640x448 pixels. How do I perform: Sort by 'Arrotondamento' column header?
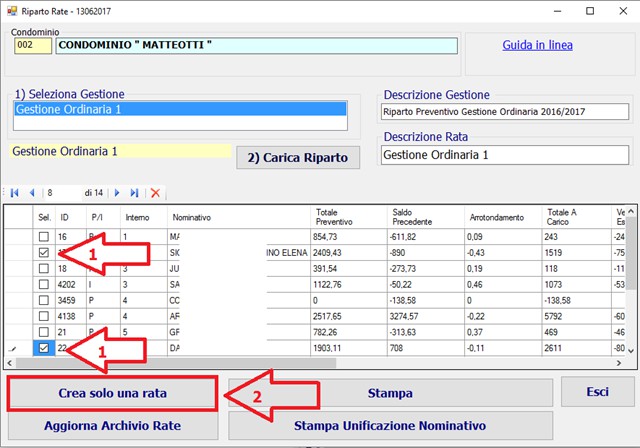503,217
